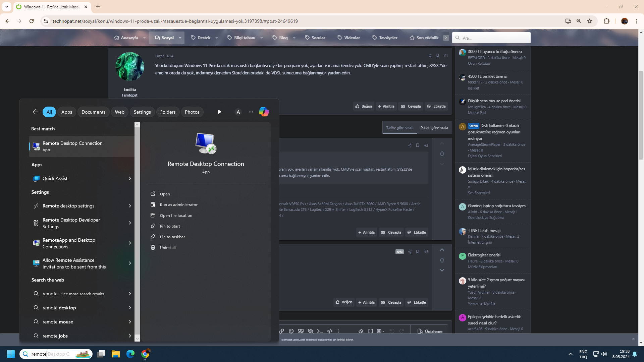Choose Run as administrator option
Screen dimensions: 644x362
point(178,205)
